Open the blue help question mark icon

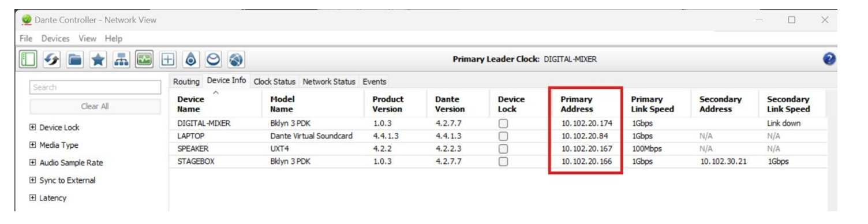(x=829, y=59)
